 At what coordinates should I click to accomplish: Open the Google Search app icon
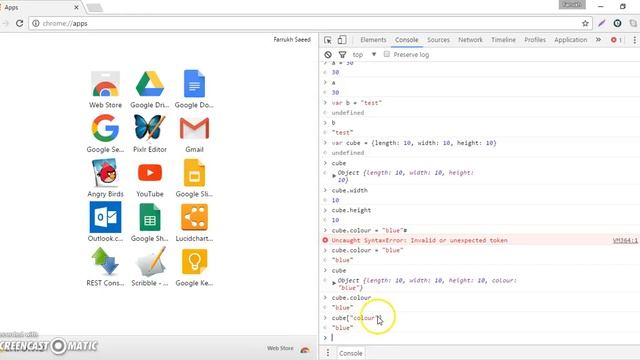click(105, 128)
